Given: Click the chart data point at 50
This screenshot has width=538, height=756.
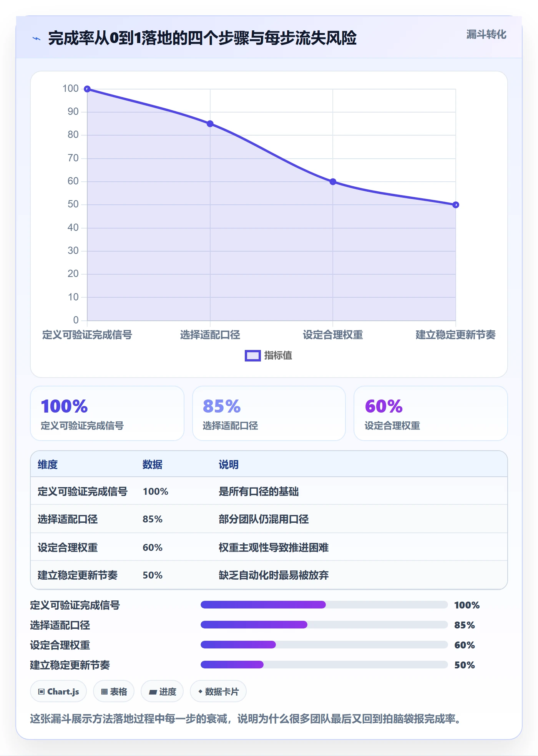Looking at the screenshot, I should point(456,205).
